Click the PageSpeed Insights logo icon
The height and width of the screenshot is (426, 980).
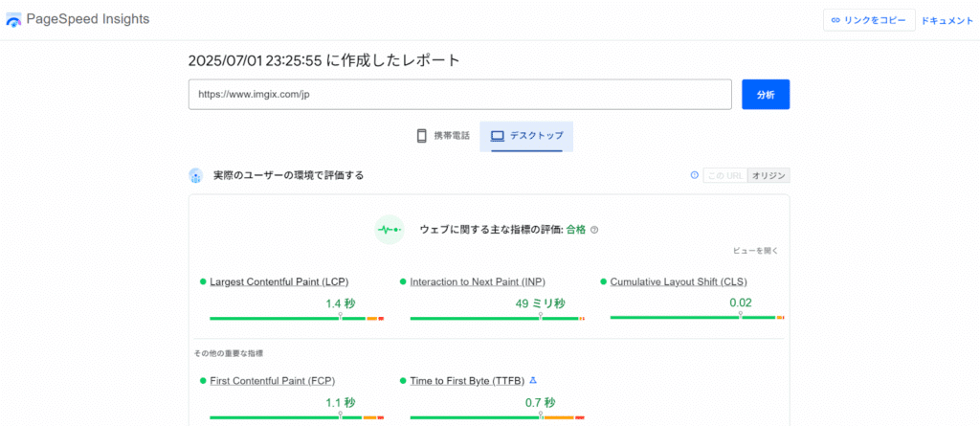coord(13,19)
